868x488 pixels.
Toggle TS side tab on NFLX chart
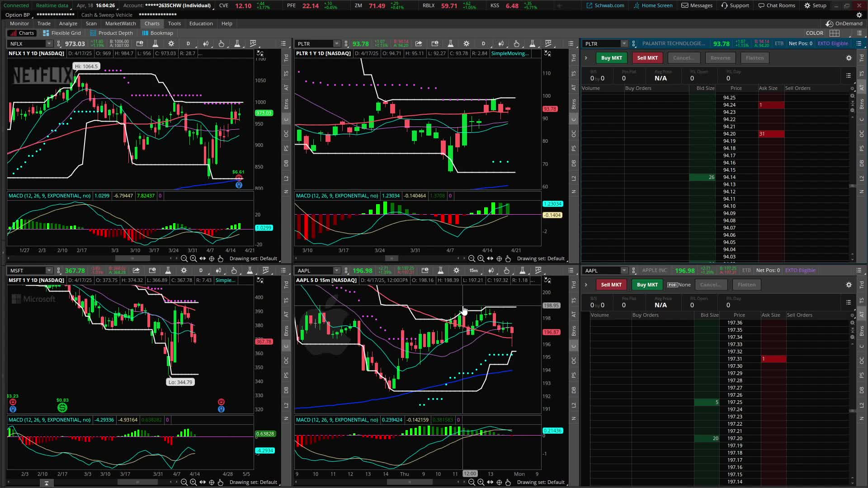click(286, 73)
